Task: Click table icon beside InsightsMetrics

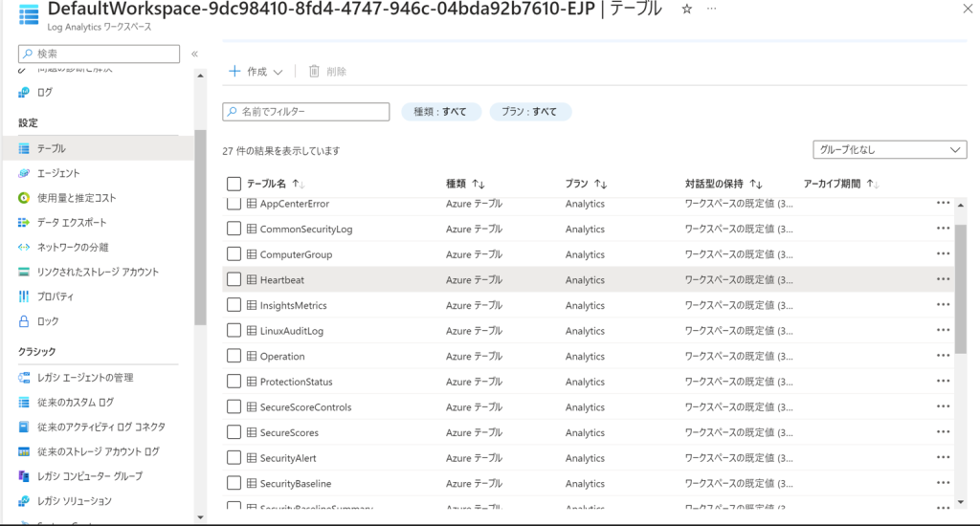Action: point(252,305)
